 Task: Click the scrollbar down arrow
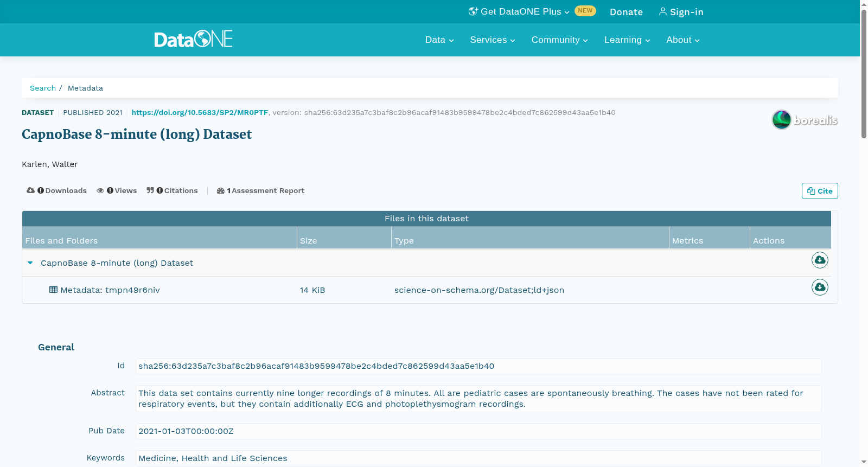click(864, 462)
